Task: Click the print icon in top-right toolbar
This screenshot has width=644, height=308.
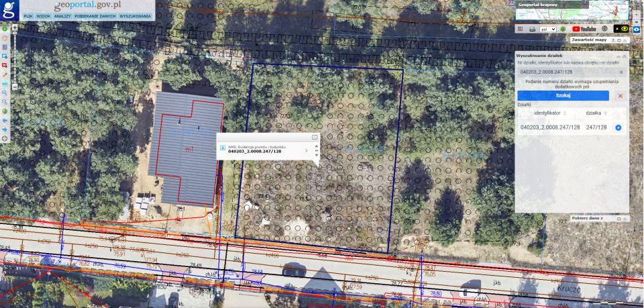Action: 532,29
